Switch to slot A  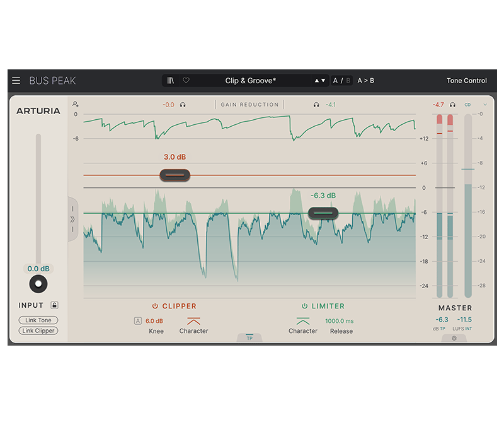pos(335,81)
